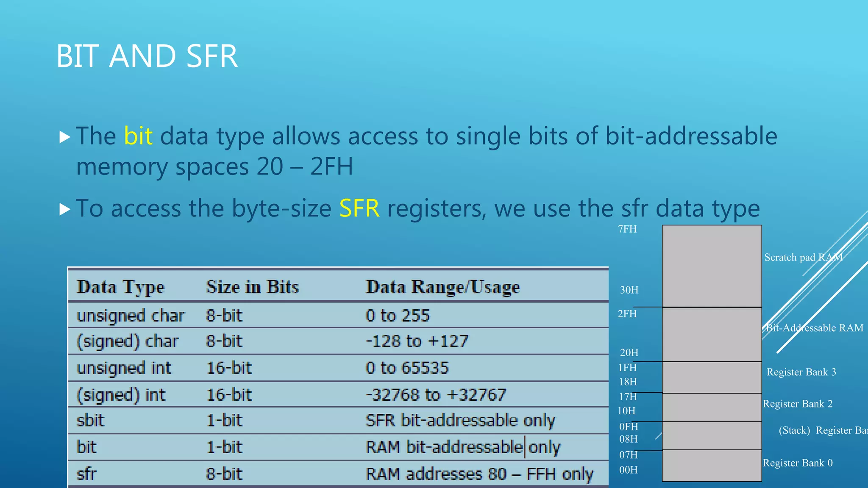Click the '0 to 65535' range cell
The height and width of the screenshot is (488, 868).
tap(407, 368)
